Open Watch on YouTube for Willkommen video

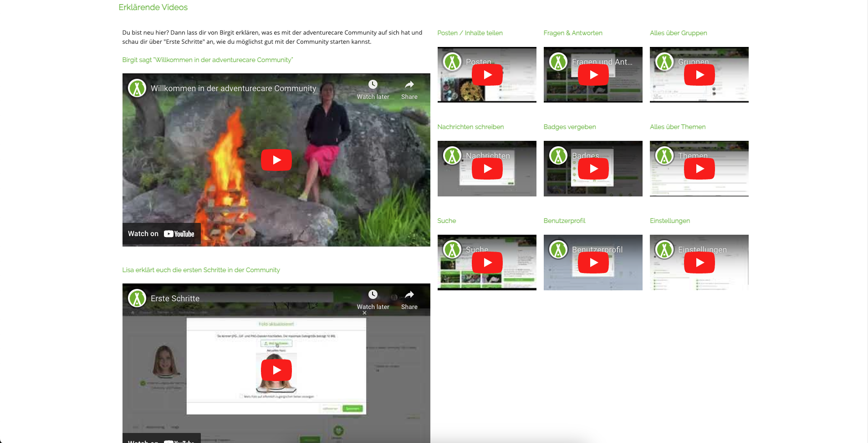[x=161, y=234]
